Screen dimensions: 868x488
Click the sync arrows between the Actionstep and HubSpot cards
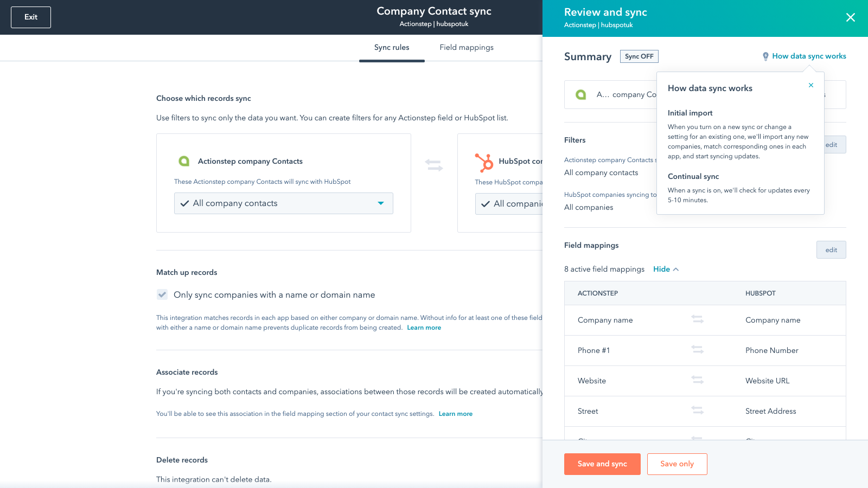coord(434,166)
